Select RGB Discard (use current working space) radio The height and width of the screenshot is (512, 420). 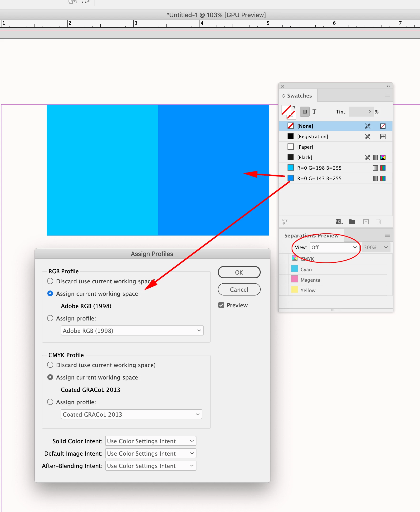[50, 281]
